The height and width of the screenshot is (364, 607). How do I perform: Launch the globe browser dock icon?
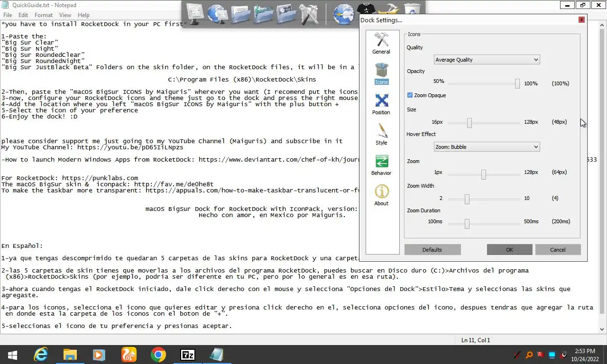[x=343, y=14]
